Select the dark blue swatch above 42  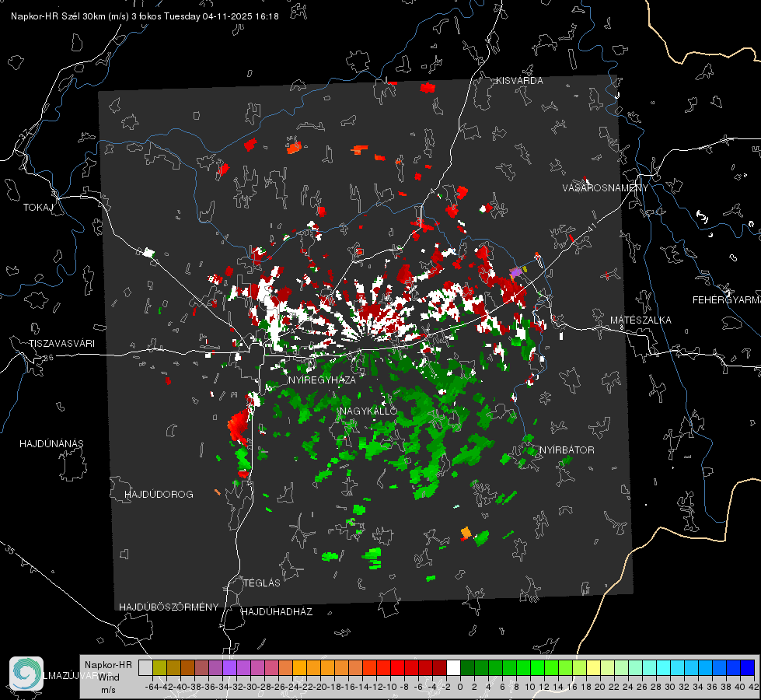[748, 667]
